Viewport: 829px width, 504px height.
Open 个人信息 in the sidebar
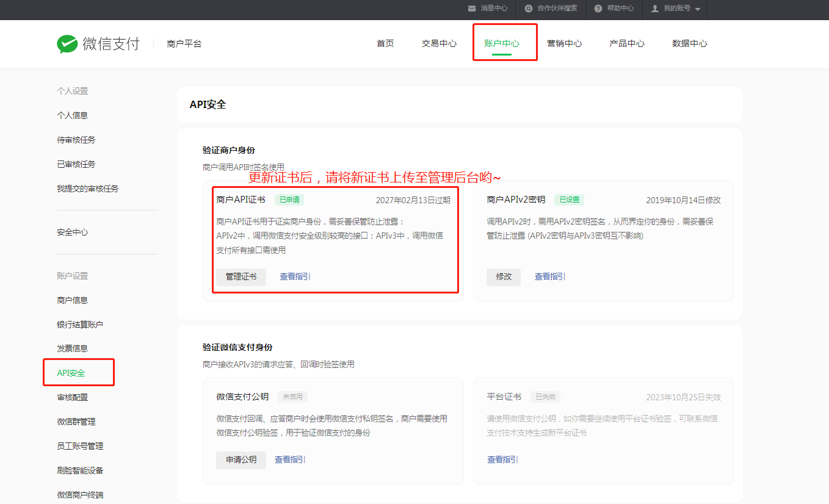click(73, 115)
